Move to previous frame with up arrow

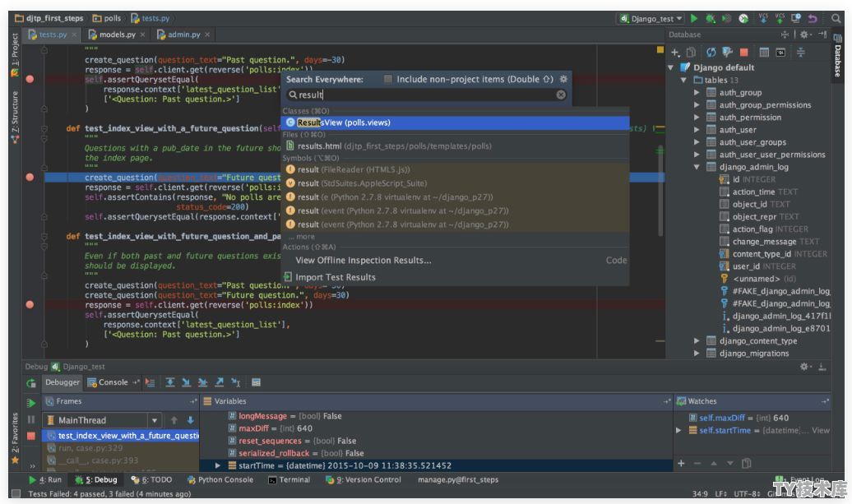[x=174, y=420]
